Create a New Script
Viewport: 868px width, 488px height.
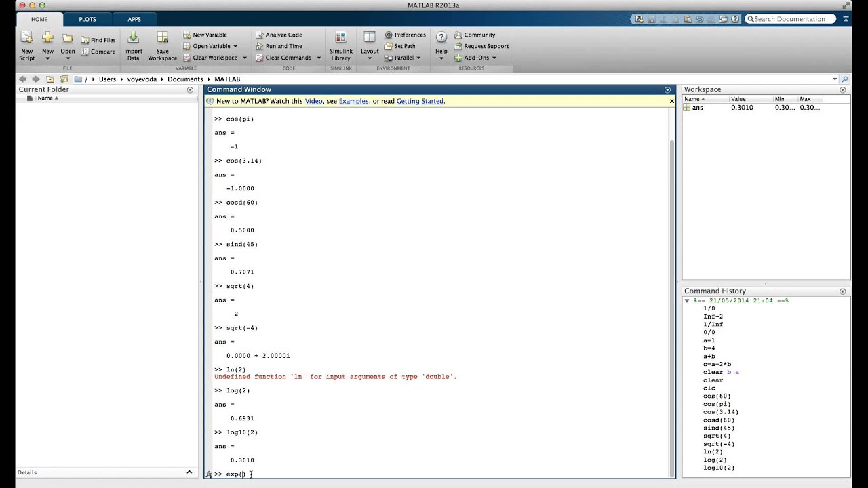click(x=26, y=45)
